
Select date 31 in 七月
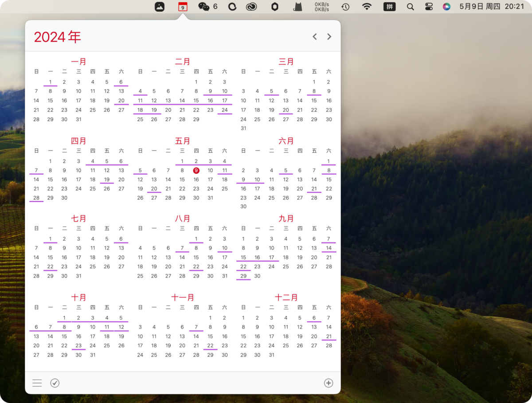78,276
